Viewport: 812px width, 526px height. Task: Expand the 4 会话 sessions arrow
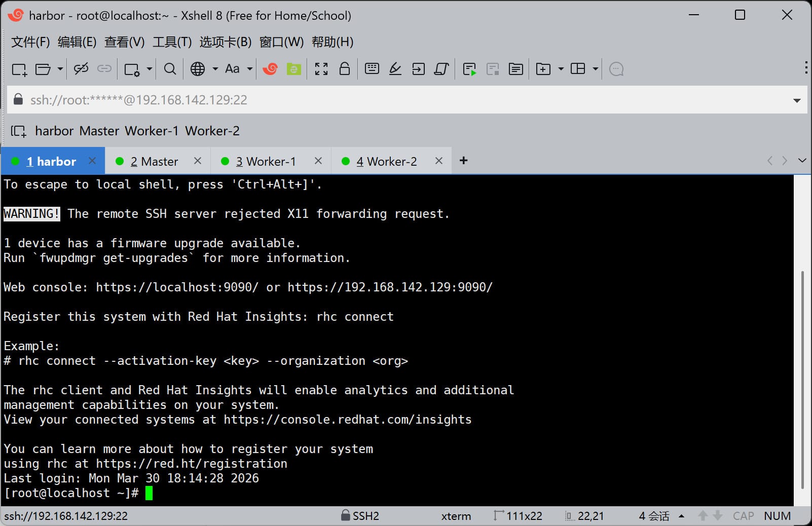pos(681,516)
